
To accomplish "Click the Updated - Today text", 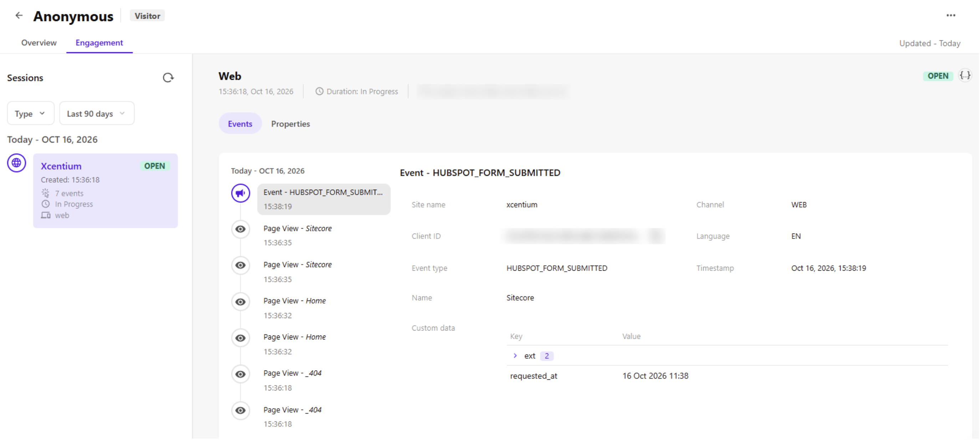I will click(x=930, y=44).
